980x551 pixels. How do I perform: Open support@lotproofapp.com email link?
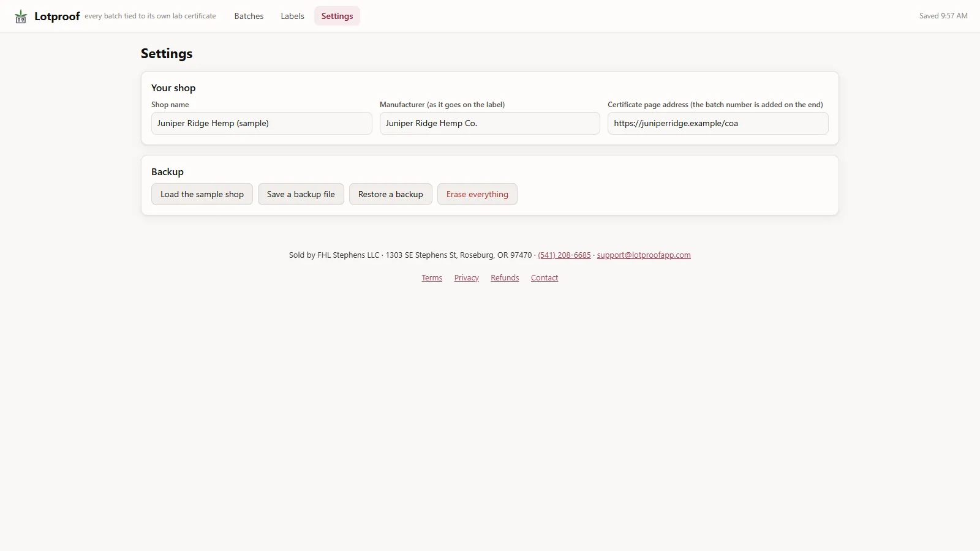click(644, 255)
